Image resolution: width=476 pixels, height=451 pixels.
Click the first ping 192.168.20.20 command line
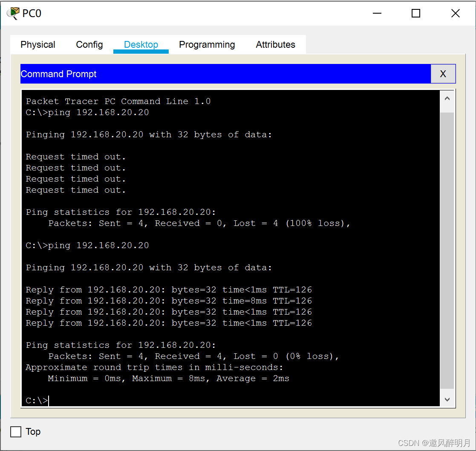tap(87, 113)
